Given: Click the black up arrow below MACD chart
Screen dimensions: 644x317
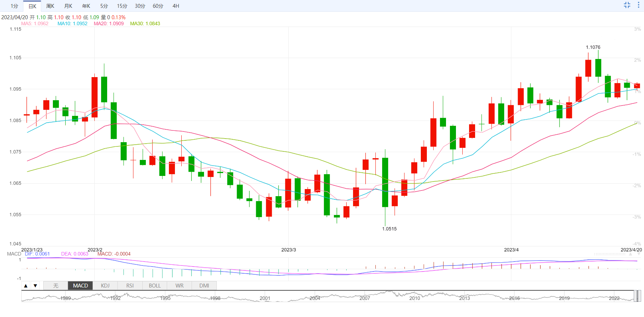Looking at the screenshot, I should tap(26, 286).
